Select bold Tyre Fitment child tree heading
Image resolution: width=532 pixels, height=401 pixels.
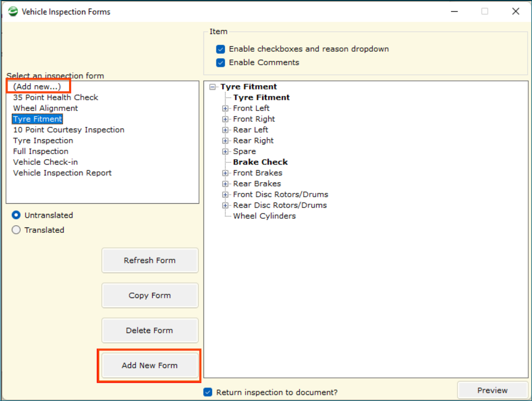(x=261, y=98)
